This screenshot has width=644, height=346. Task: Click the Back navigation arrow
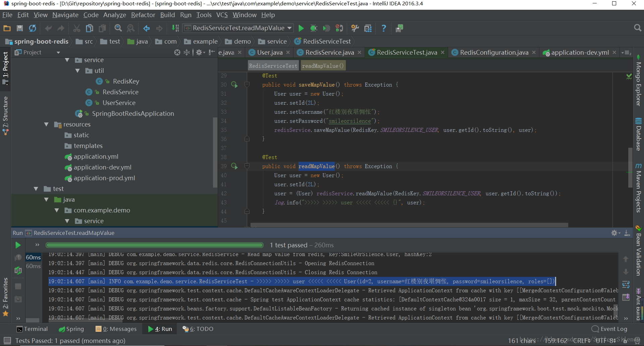click(x=147, y=28)
